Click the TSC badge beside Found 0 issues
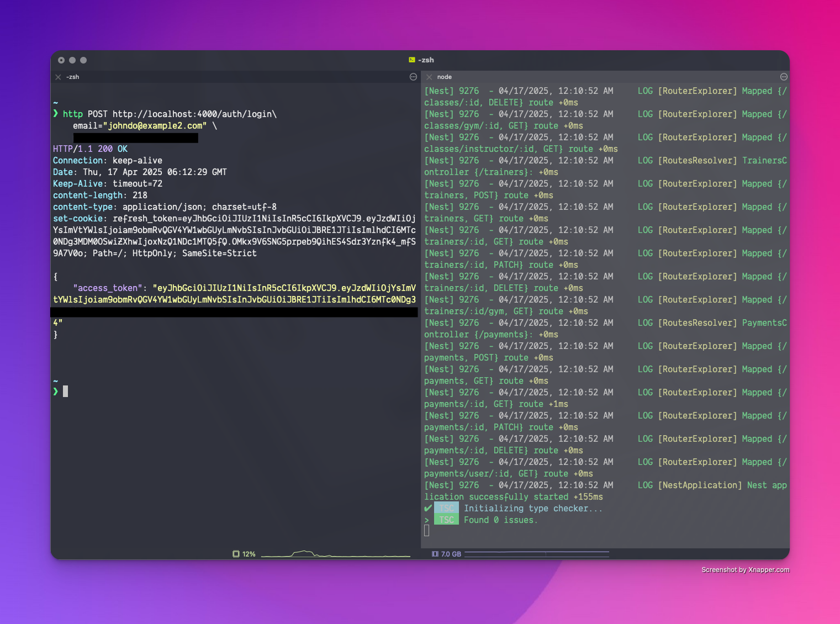This screenshot has width=840, height=624. click(446, 520)
